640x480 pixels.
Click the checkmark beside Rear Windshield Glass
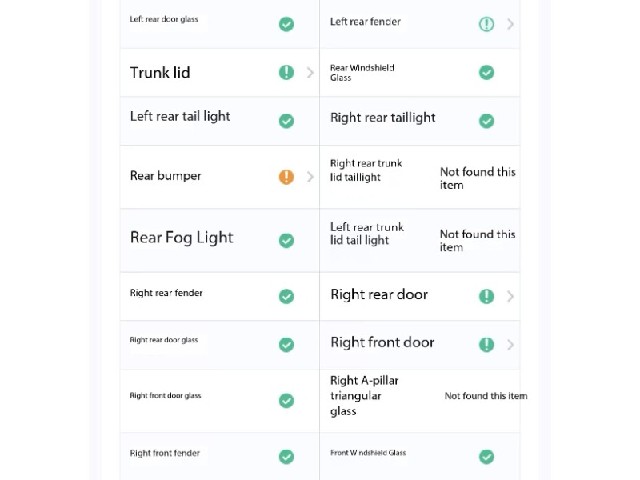click(486, 72)
